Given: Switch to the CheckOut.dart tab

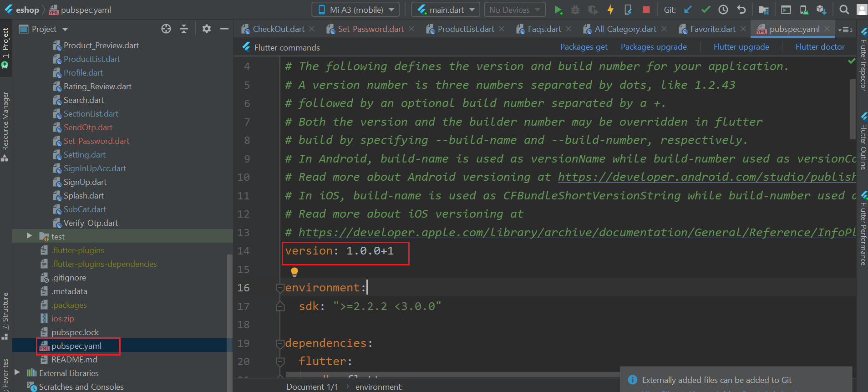Looking at the screenshot, I should tap(278, 29).
